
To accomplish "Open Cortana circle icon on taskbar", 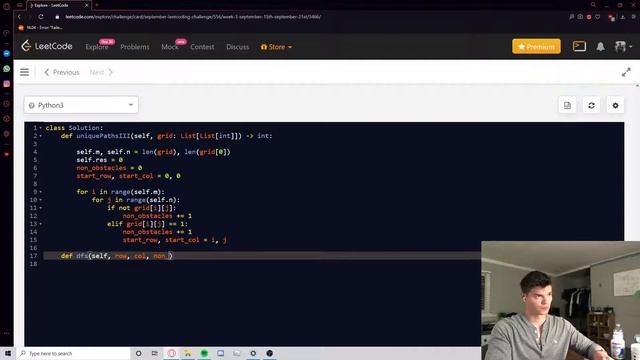I will pos(138,353).
